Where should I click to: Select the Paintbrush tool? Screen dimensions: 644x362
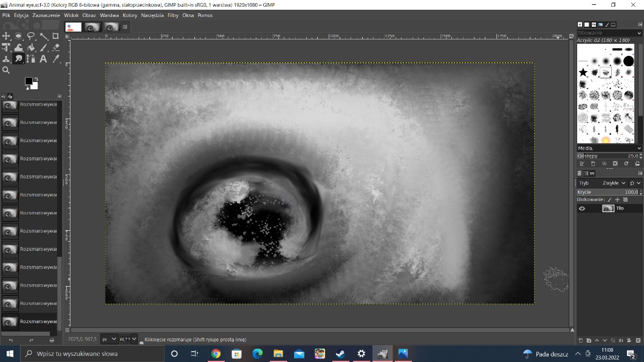pyautogui.click(x=43, y=47)
